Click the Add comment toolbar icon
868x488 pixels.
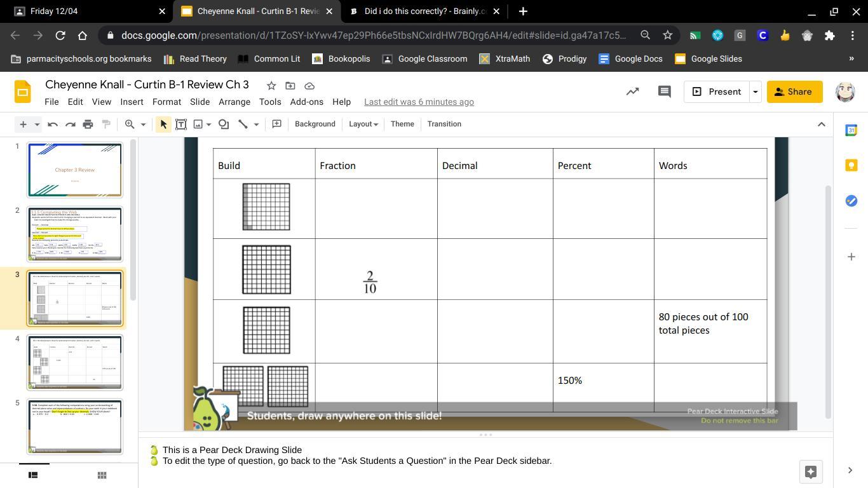coord(276,124)
